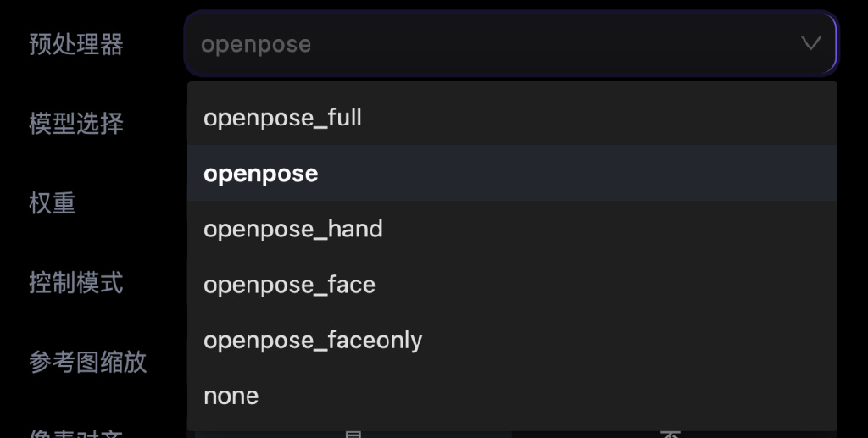The image size is (868, 438).
Task: Click the 权重 weight label
Action: [52, 203]
